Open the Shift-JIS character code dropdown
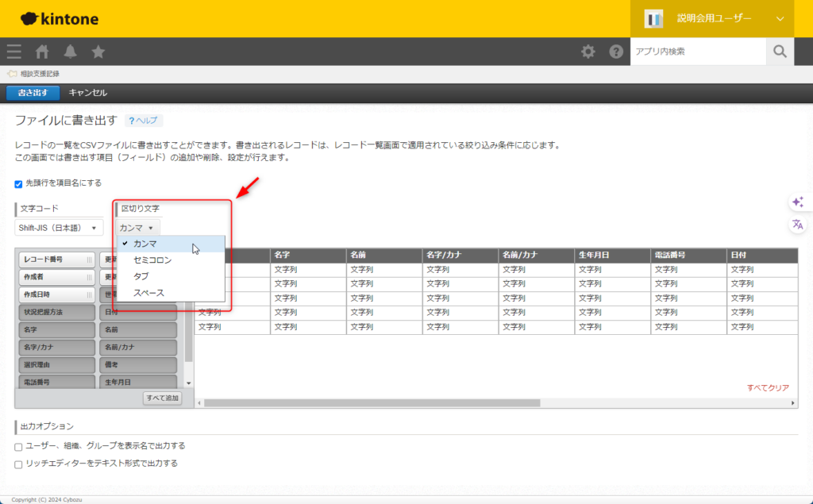Image resolution: width=813 pixels, height=504 pixels. [60, 228]
